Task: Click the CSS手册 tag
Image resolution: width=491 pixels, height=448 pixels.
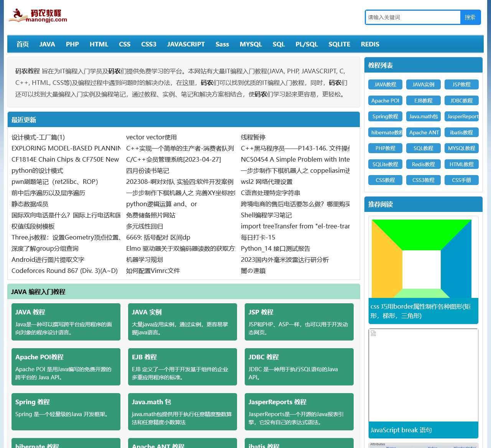Action: tap(461, 180)
